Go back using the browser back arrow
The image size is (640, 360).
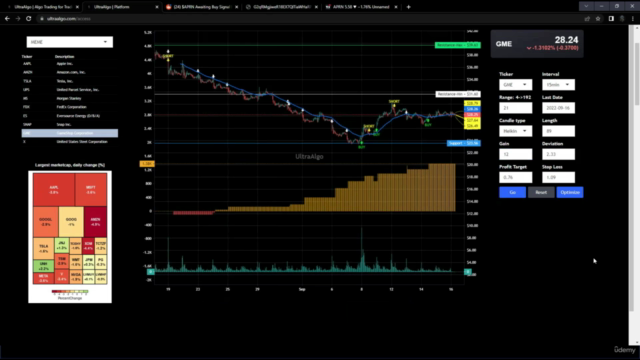(x=7, y=19)
